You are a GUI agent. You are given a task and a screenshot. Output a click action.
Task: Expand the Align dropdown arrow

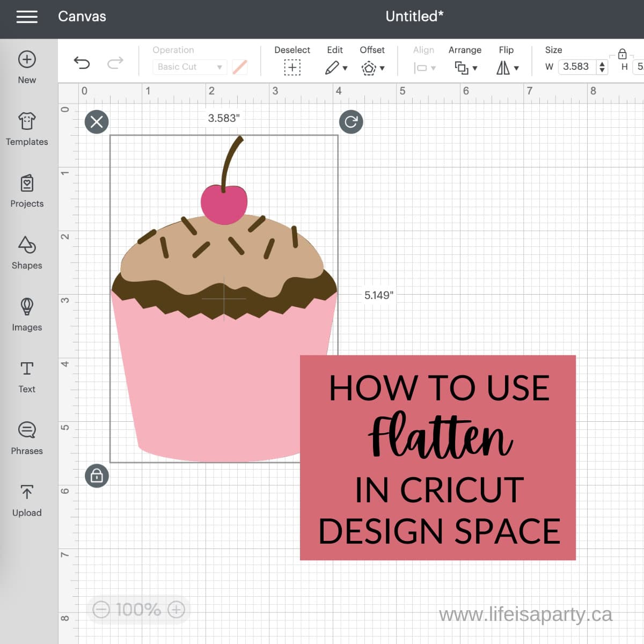click(433, 68)
